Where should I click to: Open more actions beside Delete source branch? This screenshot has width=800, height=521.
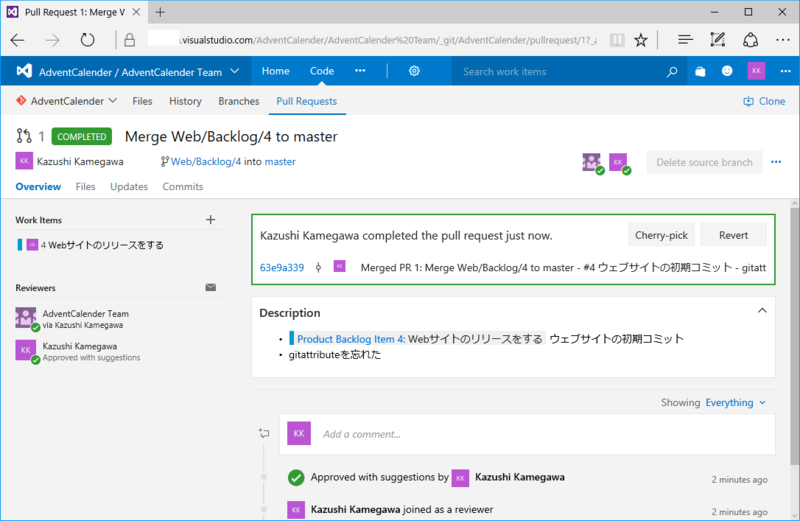776,162
